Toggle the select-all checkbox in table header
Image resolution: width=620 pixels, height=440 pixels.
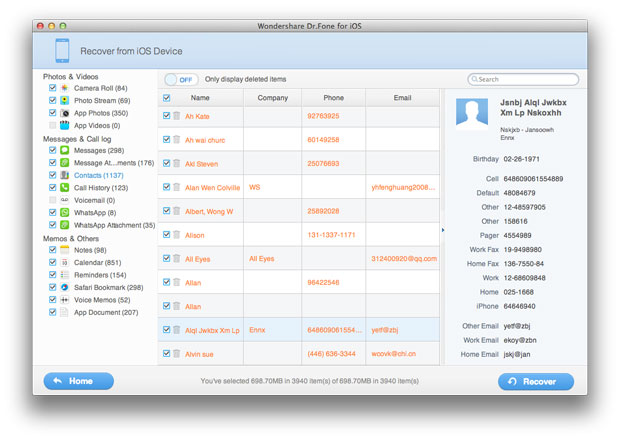point(166,98)
